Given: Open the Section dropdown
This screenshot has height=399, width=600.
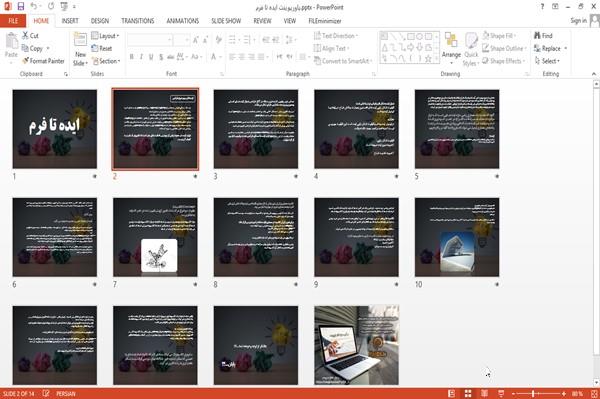Looking at the screenshot, I should (x=106, y=61).
